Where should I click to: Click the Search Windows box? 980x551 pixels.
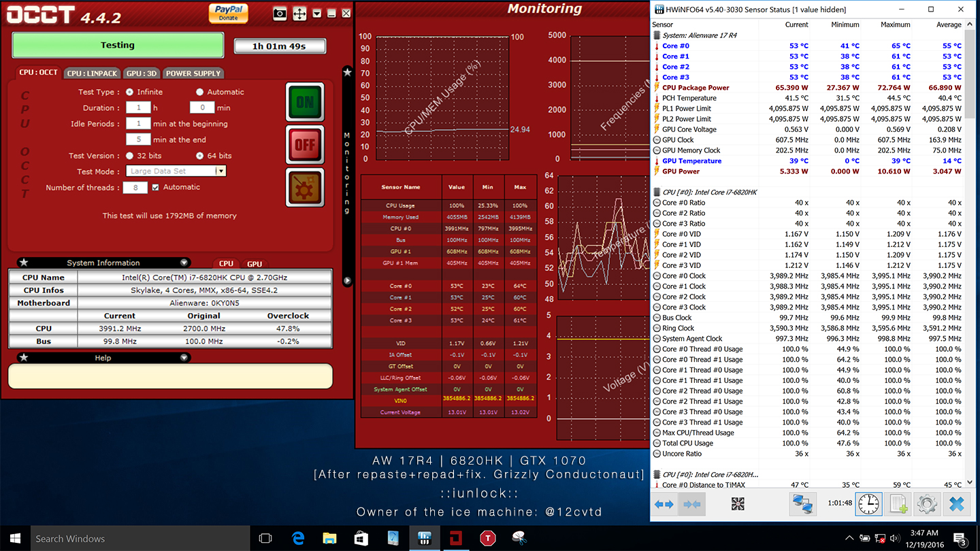point(140,538)
